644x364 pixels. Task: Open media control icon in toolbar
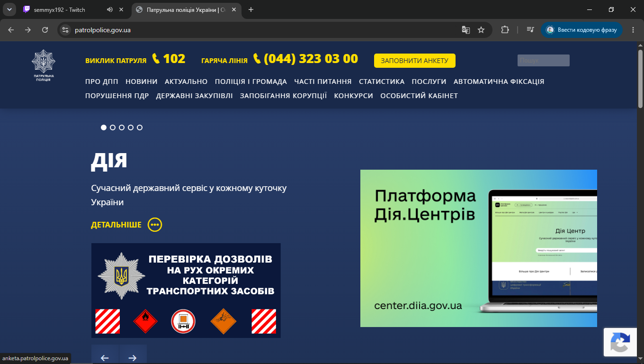click(x=530, y=30)
